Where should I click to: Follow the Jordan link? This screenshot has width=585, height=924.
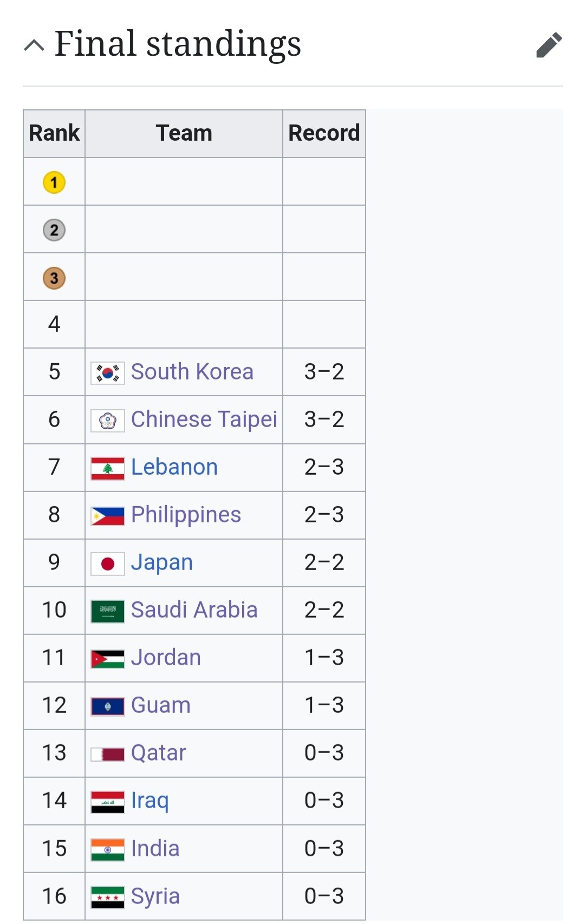point(166,658)
